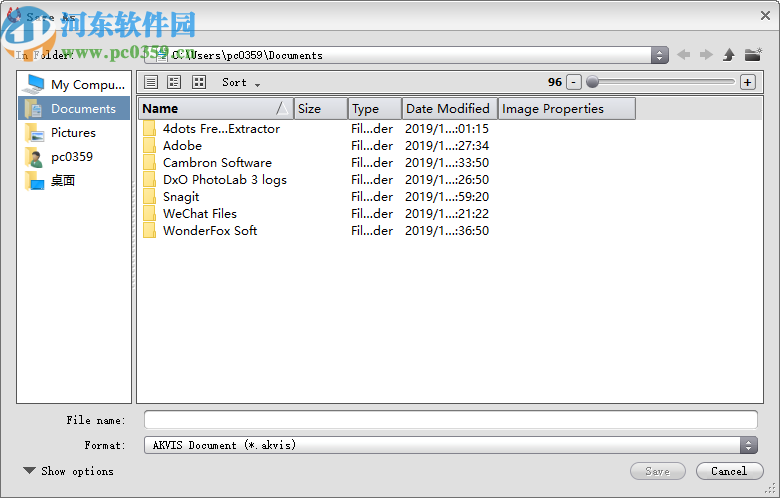Click Fil...der type in Cambron Software row
The image size is (780, 498).
click(372, 163)
